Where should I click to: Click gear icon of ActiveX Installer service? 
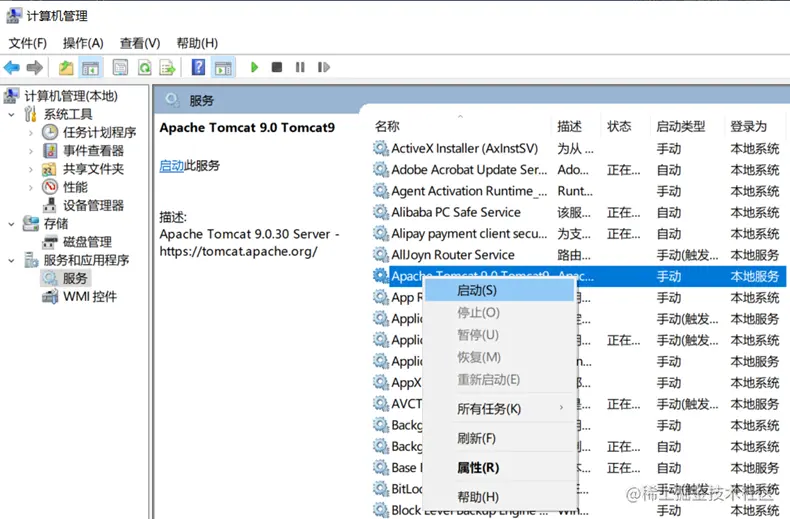[x=380, y=148]
